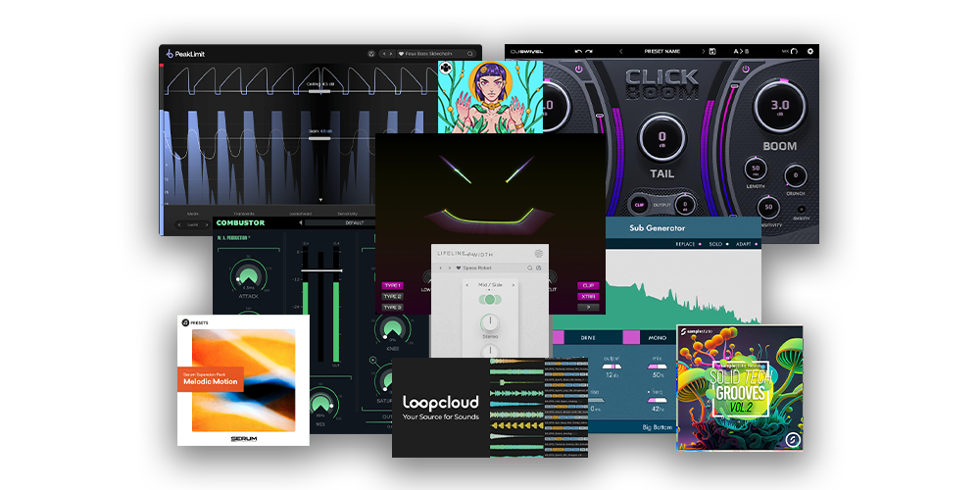Click the badge icon on character artwork
Image resolution: width=980 pixels, height=490 pixels.
[x=445, y=68]
